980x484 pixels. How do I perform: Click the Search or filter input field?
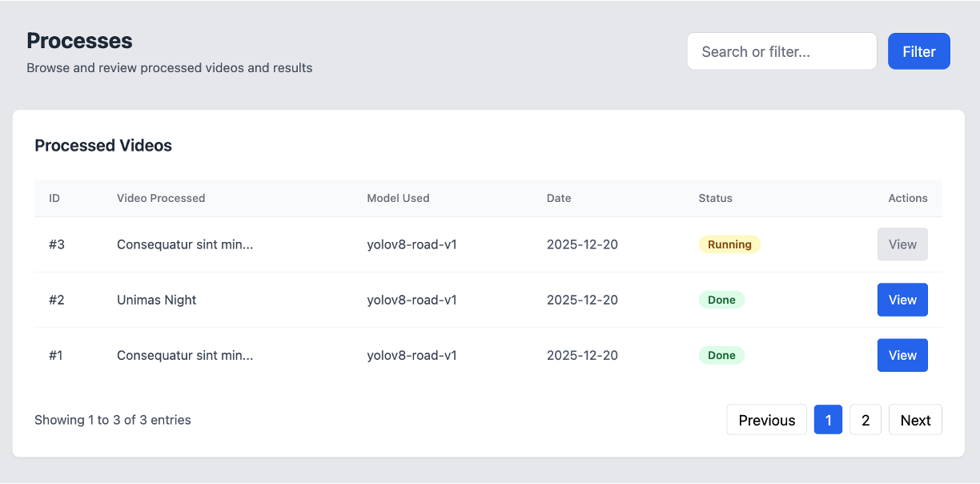[781, 51]
